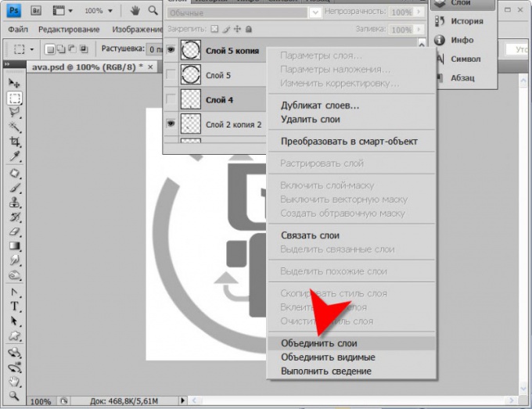532x409 pixels.
Task: Open the Заливка fill arrow
Action: click(419, 29)
